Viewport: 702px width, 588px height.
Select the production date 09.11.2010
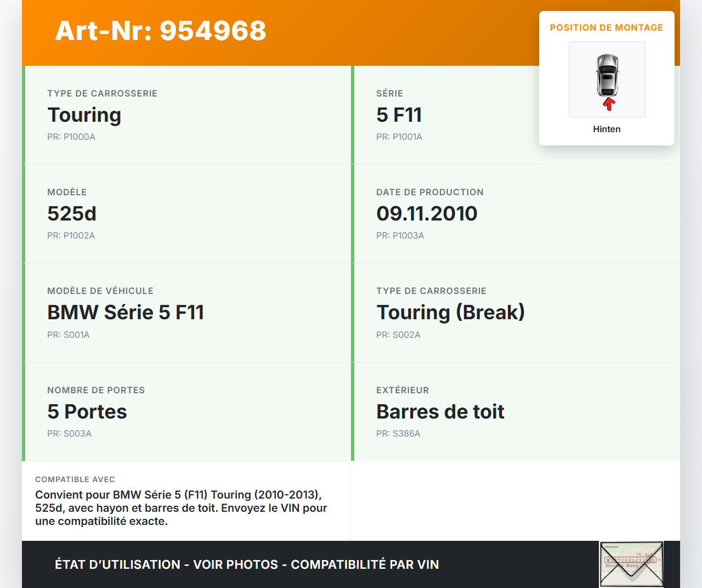tap(427, 213)
